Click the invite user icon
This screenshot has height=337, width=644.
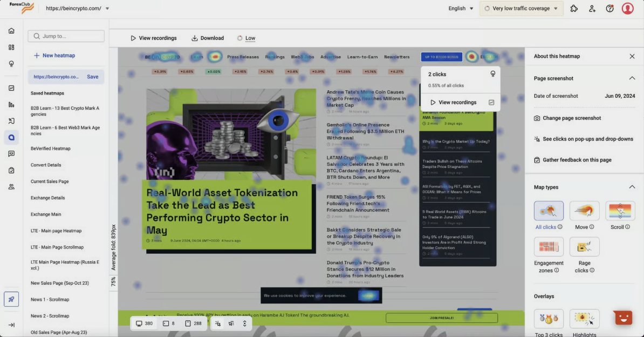(x=592, y=8)
